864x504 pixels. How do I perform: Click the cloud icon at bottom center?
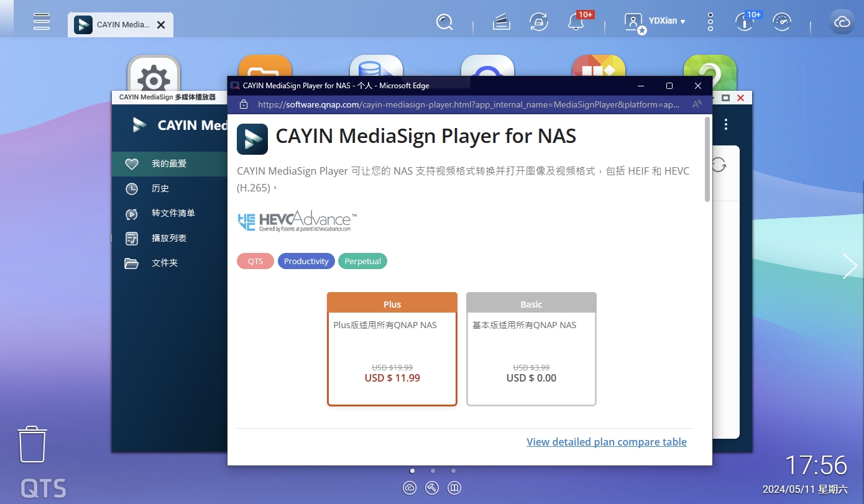410,488
